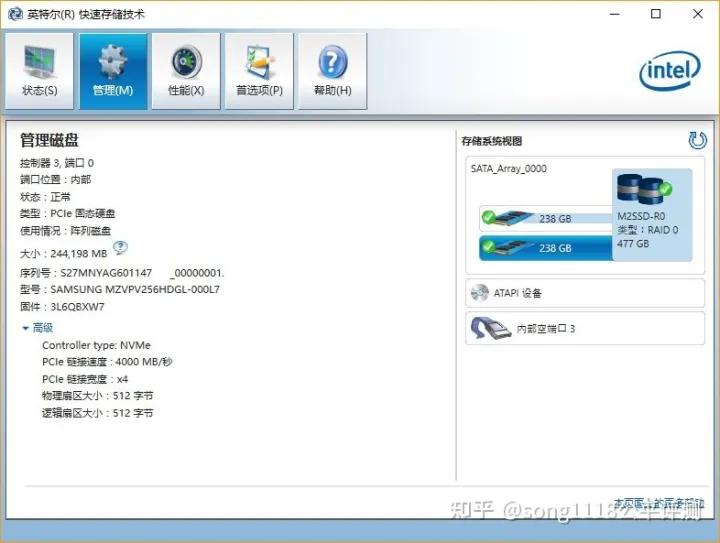Select the M2SSD-R0 RAID 0 volume
The height and width of the screenshot is (543, 720).
coord(652,215)
